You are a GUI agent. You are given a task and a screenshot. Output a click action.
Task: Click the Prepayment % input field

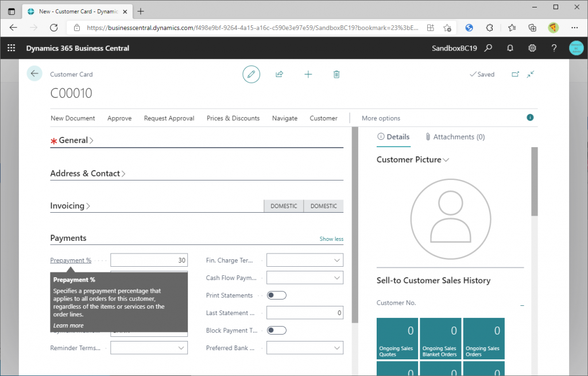(149, 260)
